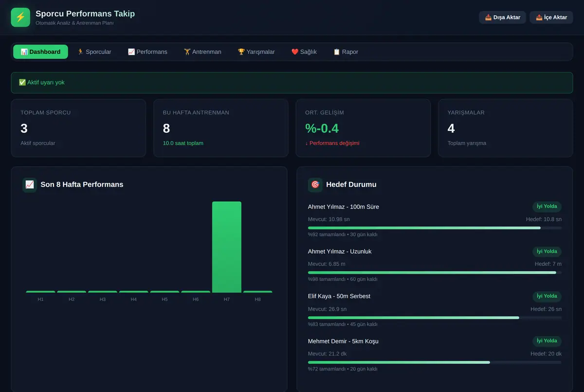Click the Otomatik Analiz & Antrenman Planı subtitle
This screenshot has width=584, height=392.
pyautogui.click(x=74, y=23)
